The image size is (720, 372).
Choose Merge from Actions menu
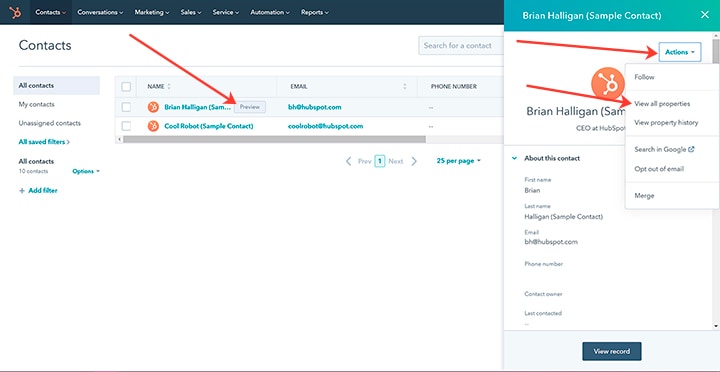[672, 196]
